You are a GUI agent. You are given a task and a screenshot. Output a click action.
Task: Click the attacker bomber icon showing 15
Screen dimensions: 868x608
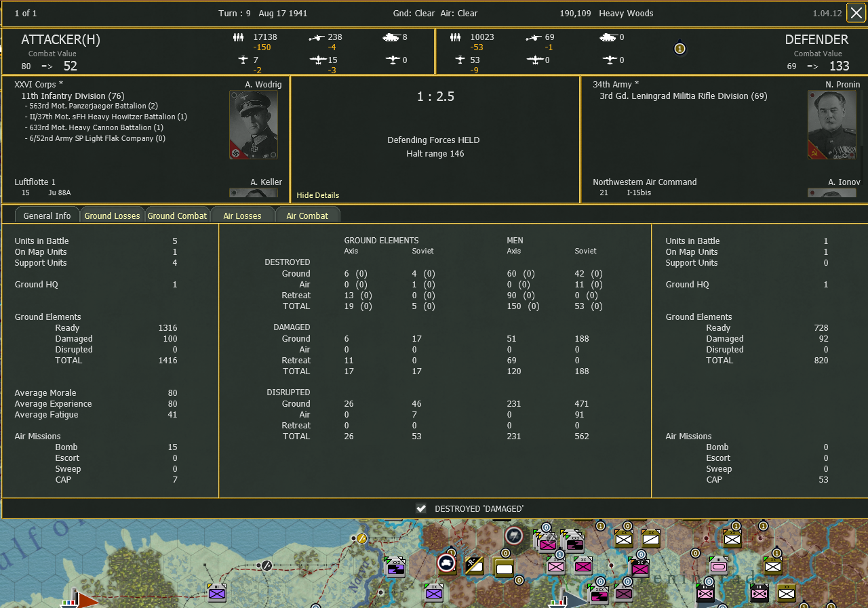click(x=317, y=60)
